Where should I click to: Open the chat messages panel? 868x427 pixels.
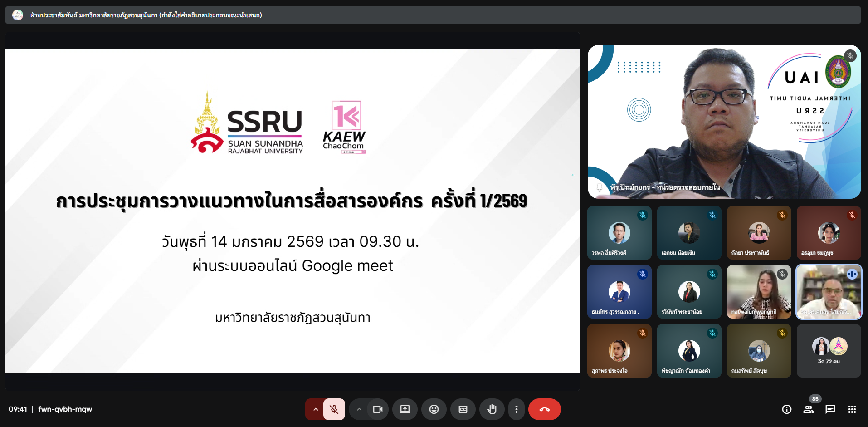(830, 409)
